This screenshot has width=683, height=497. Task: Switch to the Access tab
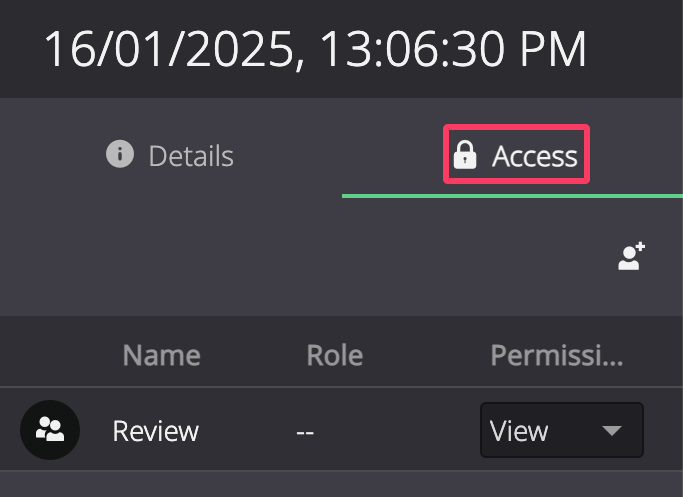coord(516,154)
